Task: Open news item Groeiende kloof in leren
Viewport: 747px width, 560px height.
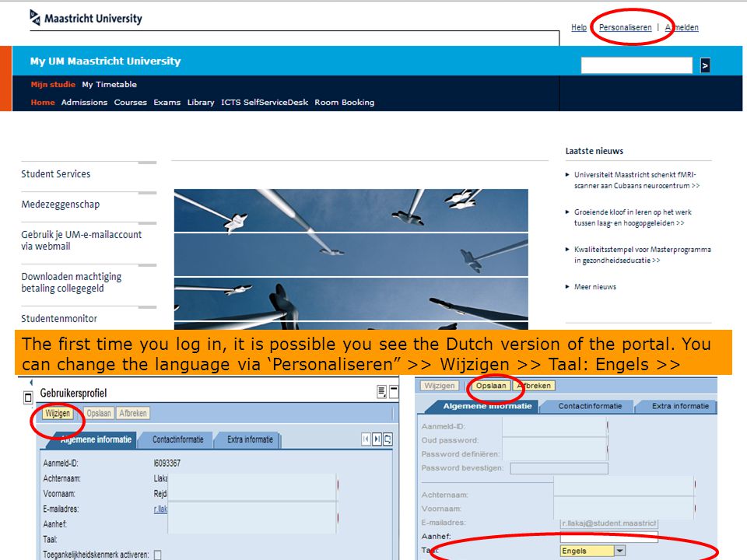Action: pos(633,218)
